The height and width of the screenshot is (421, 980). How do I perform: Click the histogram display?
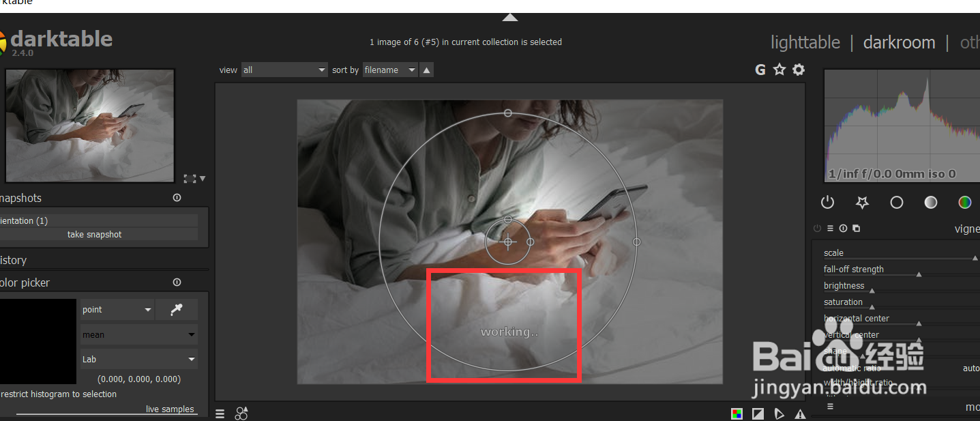902,126
